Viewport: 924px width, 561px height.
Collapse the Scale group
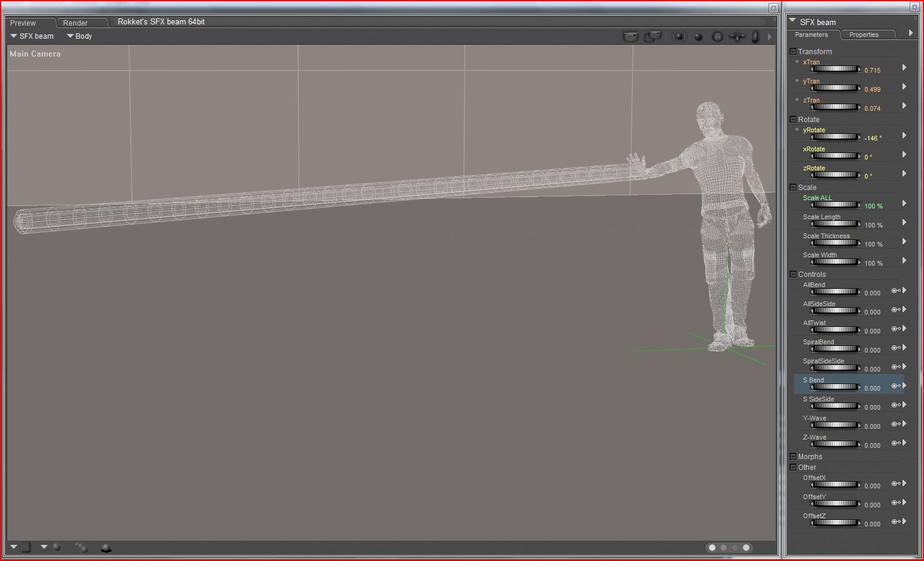pos(793,188)
